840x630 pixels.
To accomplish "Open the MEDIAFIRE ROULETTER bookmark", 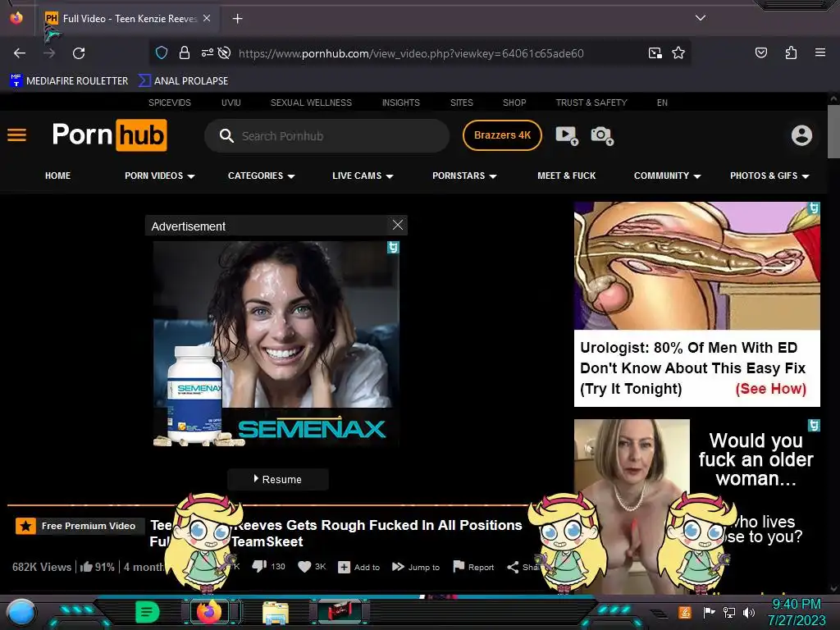I will click(69, 81).
